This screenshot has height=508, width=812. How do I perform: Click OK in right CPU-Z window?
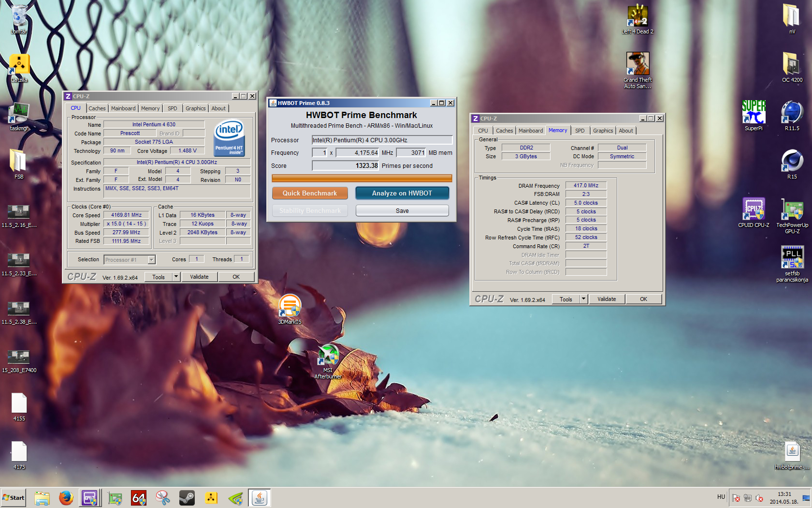(643, 299)
